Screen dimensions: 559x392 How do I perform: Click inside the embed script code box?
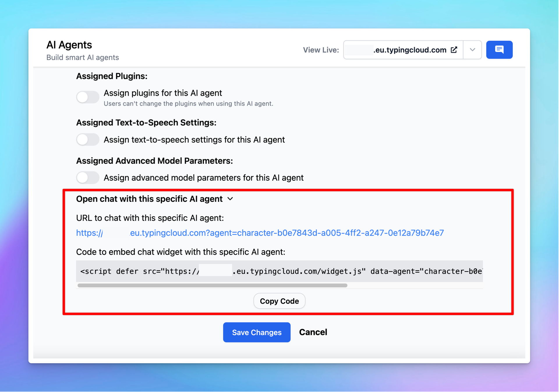pyautogui.click(x=279, y=271)
